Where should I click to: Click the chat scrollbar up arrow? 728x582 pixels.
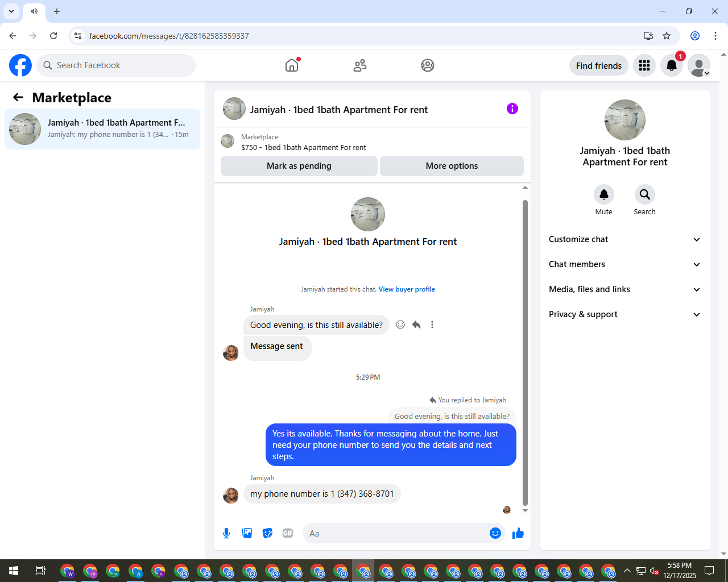click(x=525, y=187)
